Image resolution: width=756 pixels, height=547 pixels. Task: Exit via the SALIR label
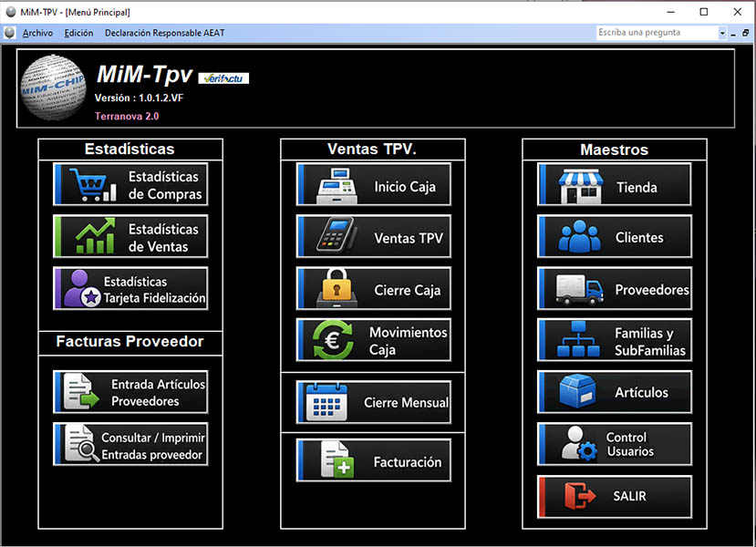[629, 496]
